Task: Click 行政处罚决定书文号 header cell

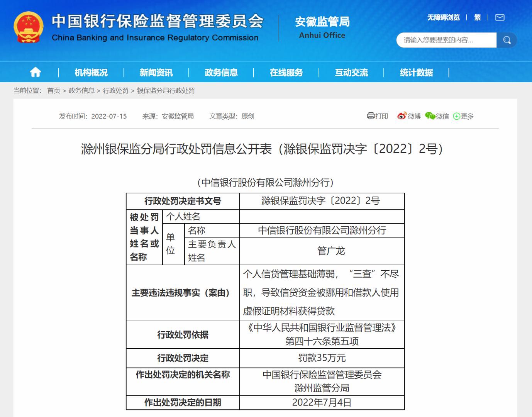Action: point(183,201)
